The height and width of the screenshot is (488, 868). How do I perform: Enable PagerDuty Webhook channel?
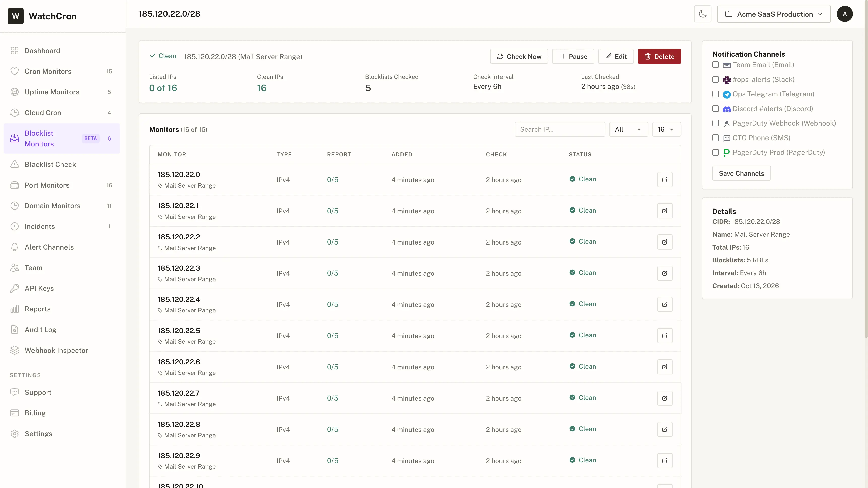tap(715, 123)
